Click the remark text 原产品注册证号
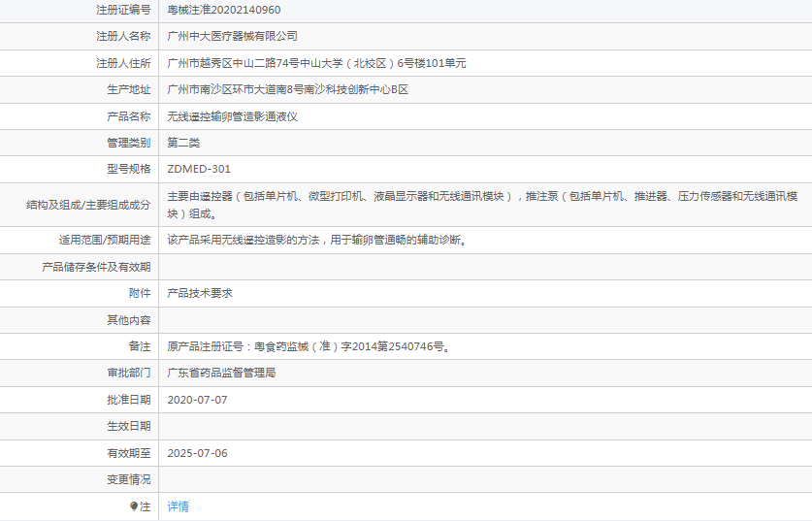Image resolution: width=812 pixels, height=521 pixels. 309,346
